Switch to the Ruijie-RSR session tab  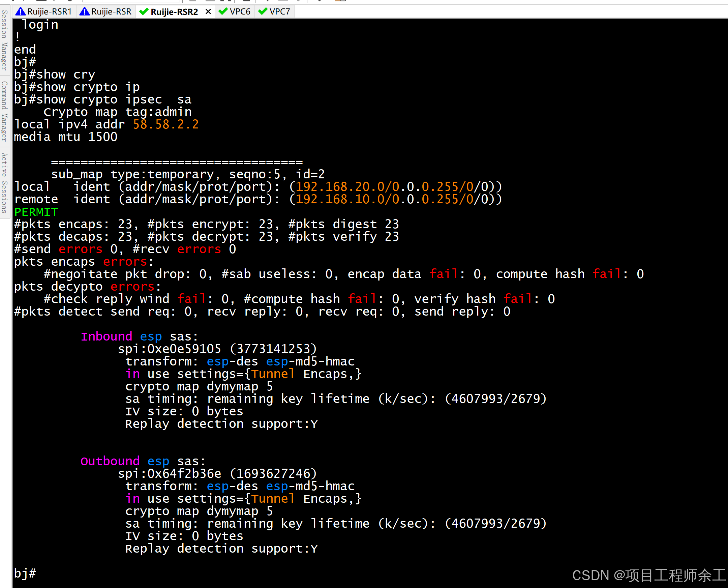click(x=111, y=12)
